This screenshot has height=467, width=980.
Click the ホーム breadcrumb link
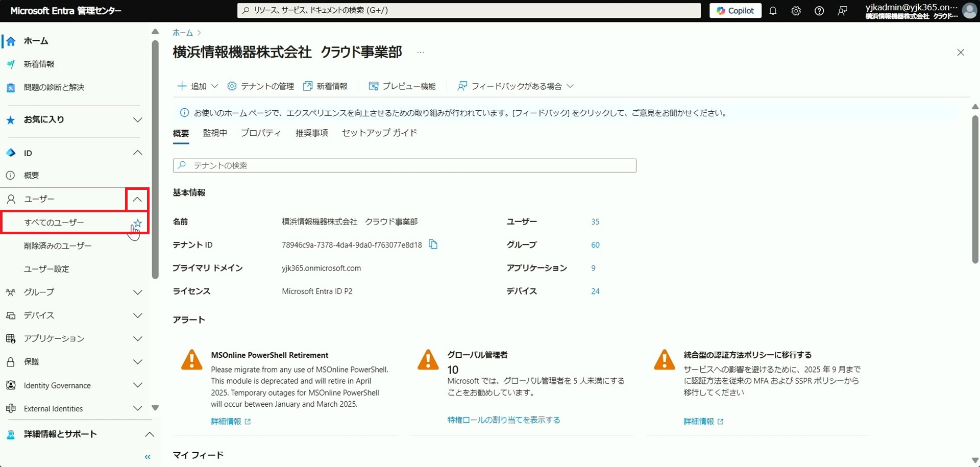183,33
